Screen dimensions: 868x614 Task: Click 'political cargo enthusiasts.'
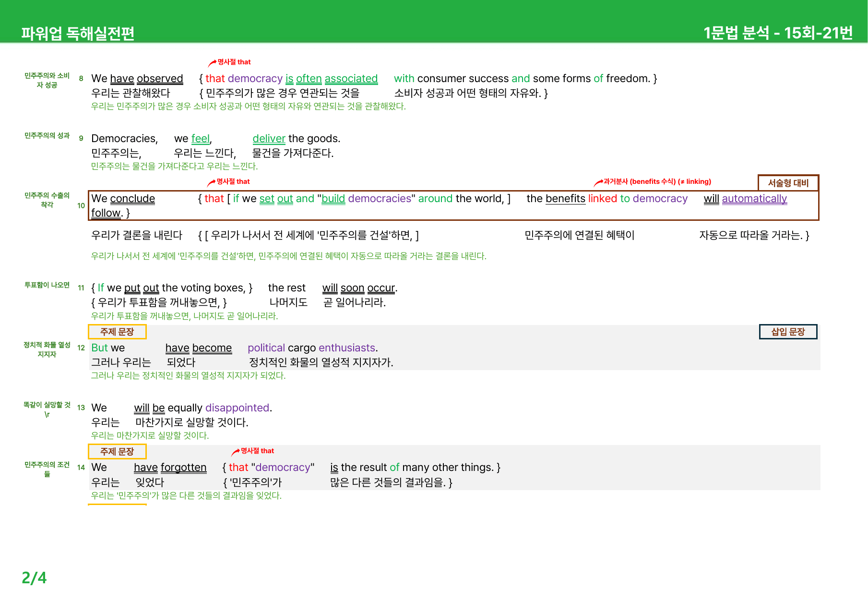tap(313, 348)
